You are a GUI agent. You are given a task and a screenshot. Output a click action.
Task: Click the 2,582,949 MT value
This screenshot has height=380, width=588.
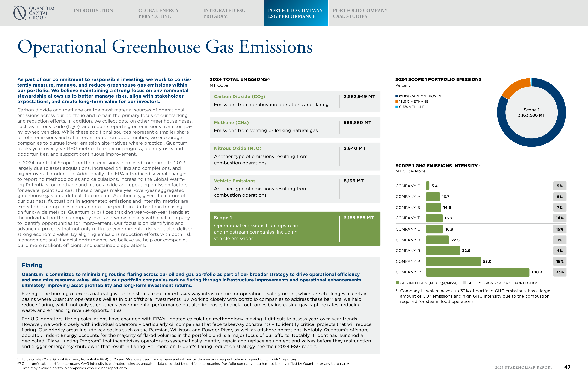point(359,96)
